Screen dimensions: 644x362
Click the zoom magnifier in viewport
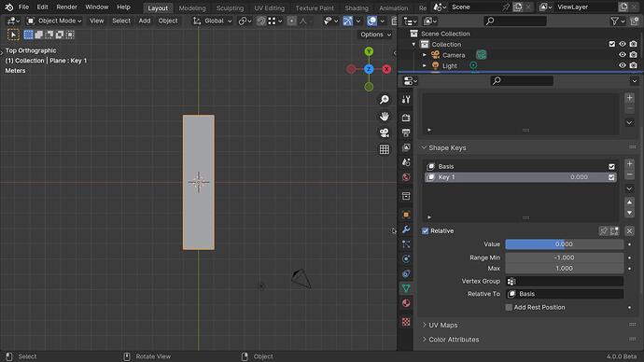[x=384, y=100]
